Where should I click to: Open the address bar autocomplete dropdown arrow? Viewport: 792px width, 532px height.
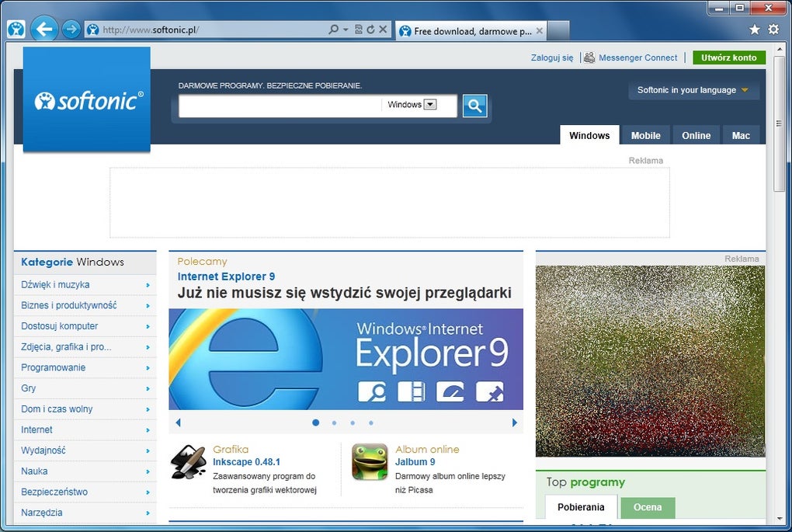(346, 30)
